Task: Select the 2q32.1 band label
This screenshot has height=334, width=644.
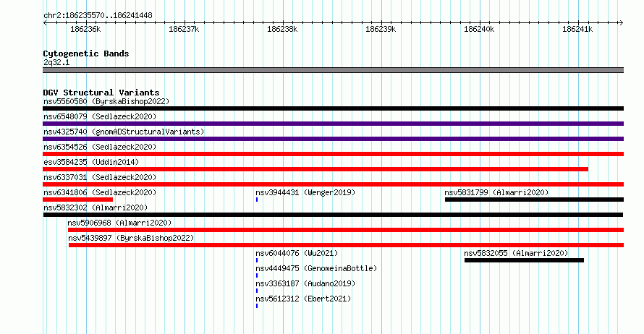Action: (56, 63)
